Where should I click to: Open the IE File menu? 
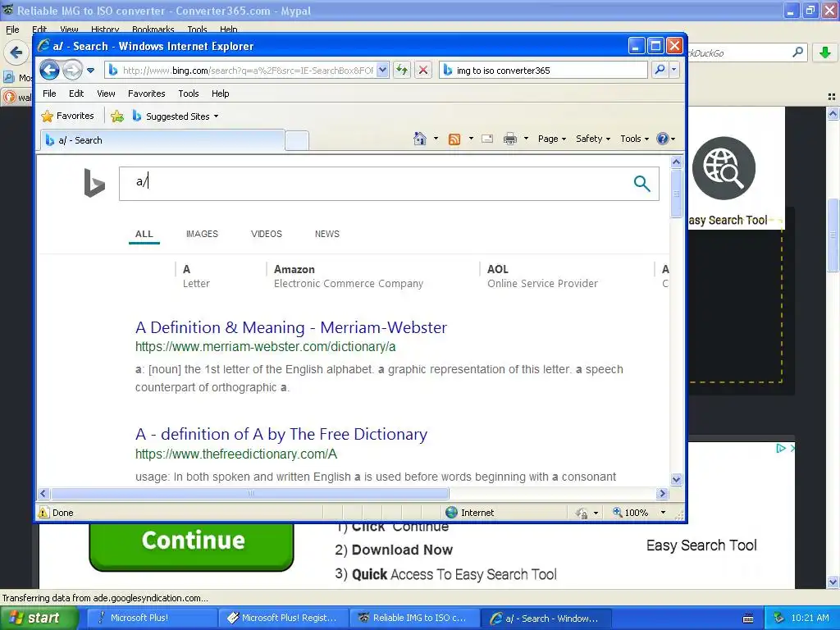pyautogui.click(x=49, y=94)
